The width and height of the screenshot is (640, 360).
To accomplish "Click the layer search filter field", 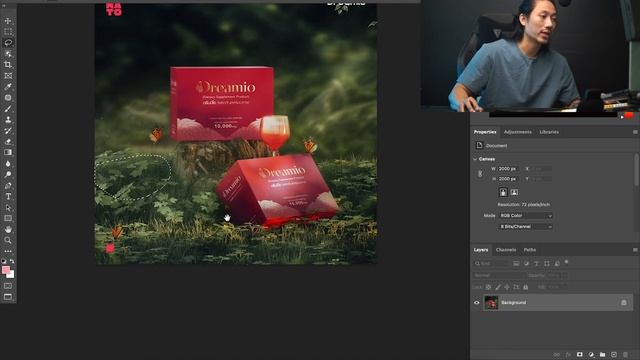I will click(x=491, y=264).
